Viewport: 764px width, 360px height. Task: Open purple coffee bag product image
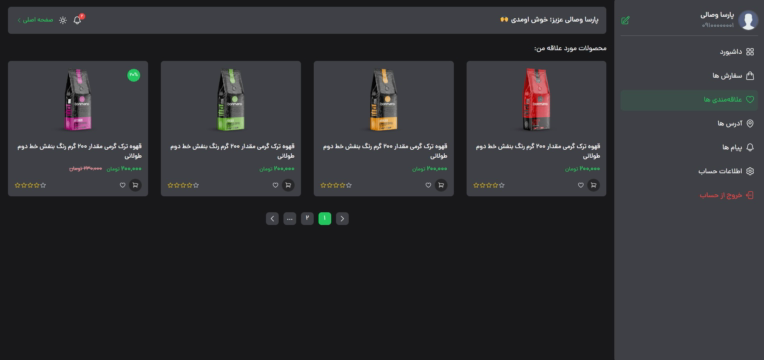coord(78,99)
